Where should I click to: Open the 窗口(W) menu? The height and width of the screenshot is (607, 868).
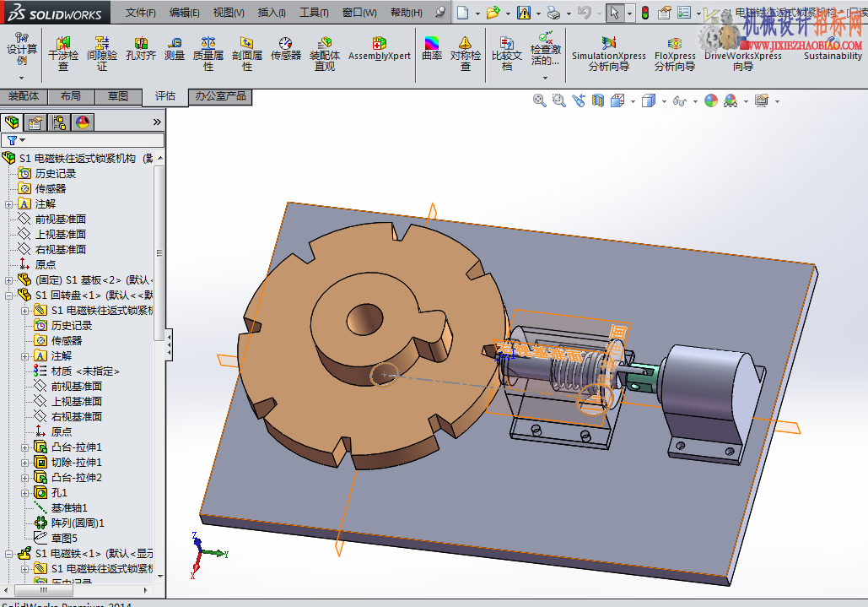[x=359, y=12]
